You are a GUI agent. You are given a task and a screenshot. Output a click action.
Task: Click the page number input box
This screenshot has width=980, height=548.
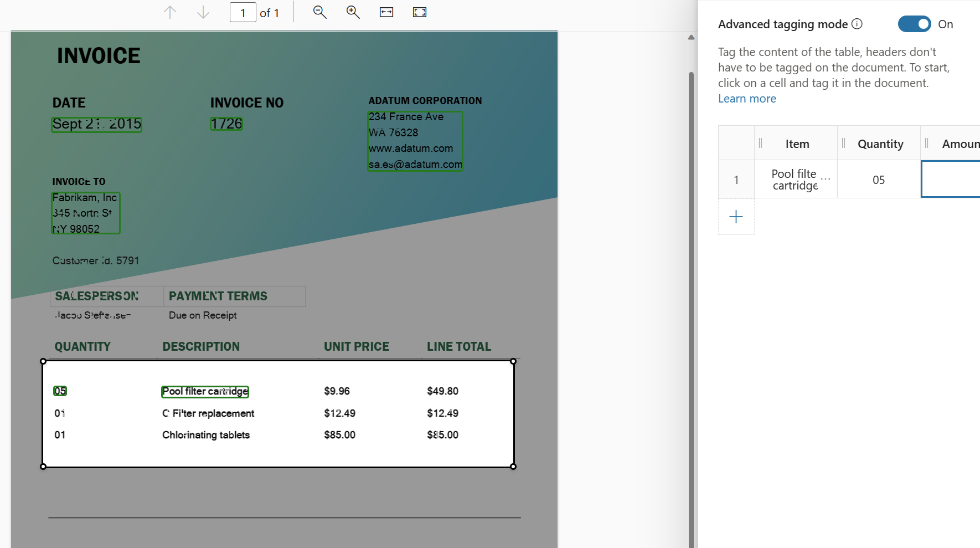tap(243, 12)
